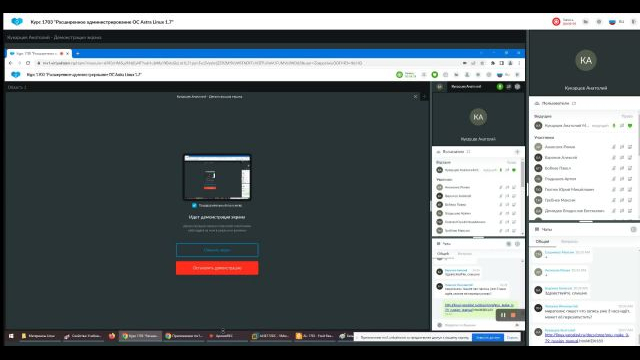640x360 pixels.
Task: Click the exit icon at the header's far right
Action: (634, 22)
